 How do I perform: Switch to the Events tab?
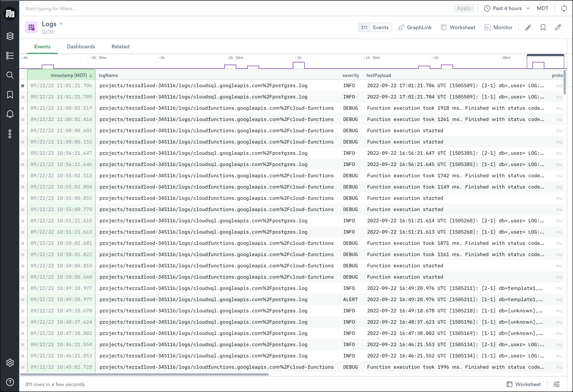42,47
